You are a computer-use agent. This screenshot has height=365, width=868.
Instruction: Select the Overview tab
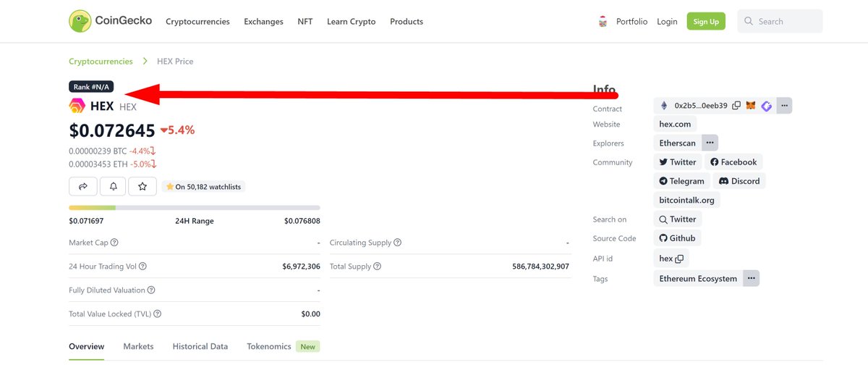pos(87,347)
